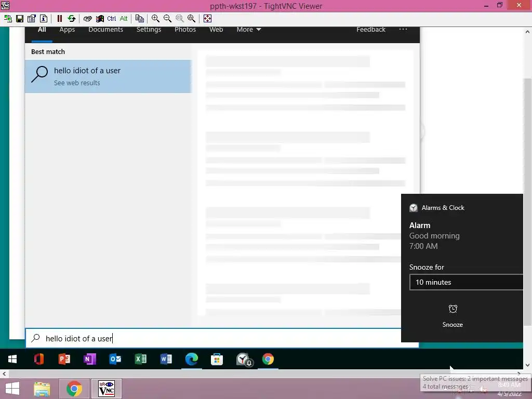Show the connection info icon
Image resolution: width=532 pixels, height=399 pixels.
click(44, 19)
